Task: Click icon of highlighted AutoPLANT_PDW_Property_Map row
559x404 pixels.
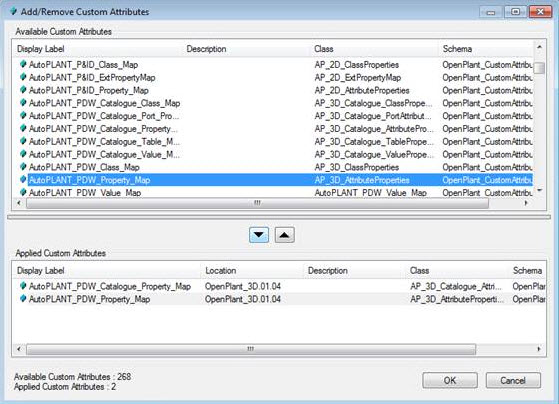Action: (x=23, y=180)
